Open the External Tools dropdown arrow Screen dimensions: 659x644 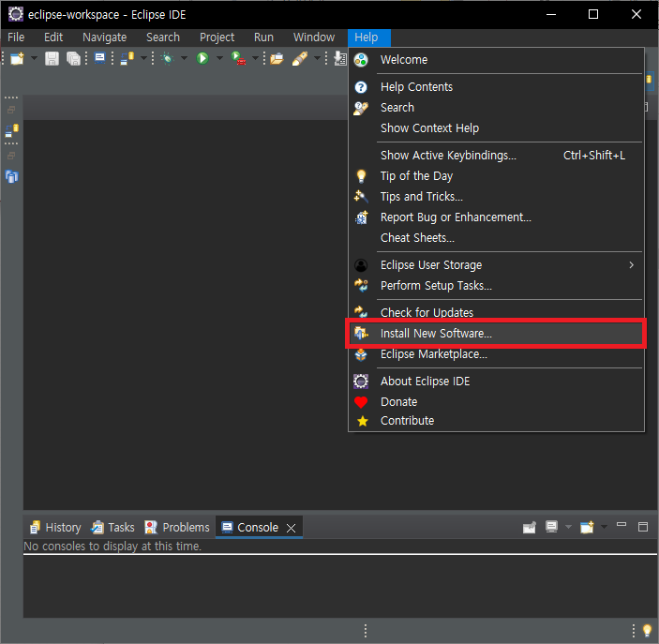tap(255, 58)
